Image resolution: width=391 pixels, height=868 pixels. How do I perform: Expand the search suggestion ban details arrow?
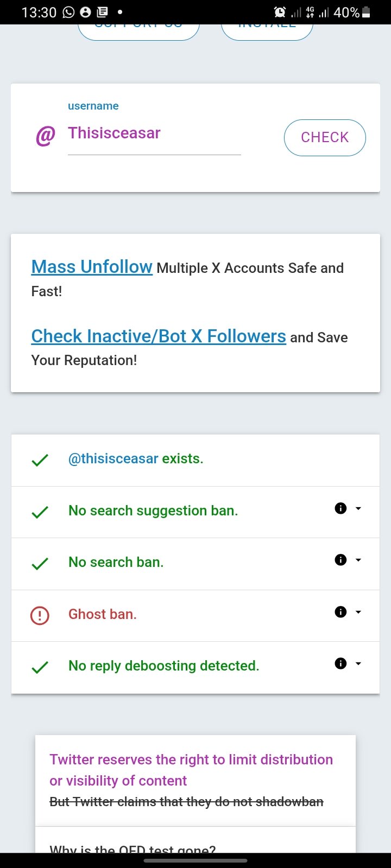[358, 508]
